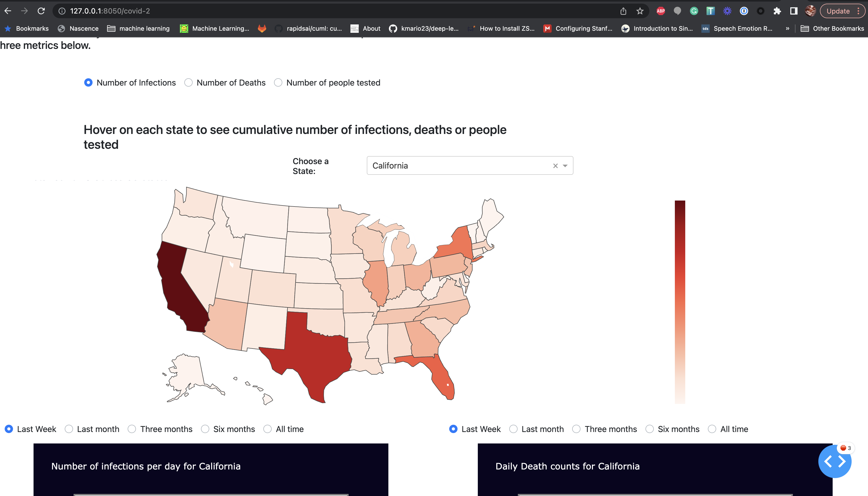The width and height of the screenshot is (868, 496).
Task: Open the machine learning bookmark folder
Action: (x=138, y=29)
